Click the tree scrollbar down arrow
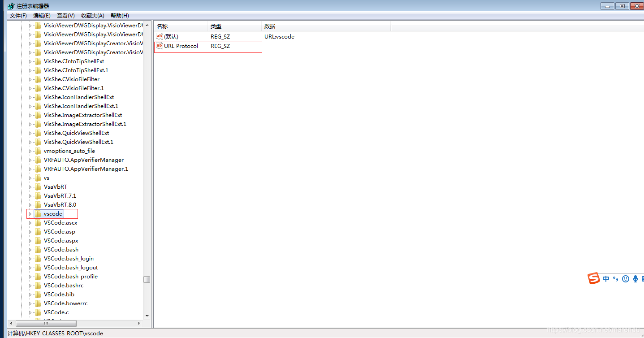 click(147, 316)
